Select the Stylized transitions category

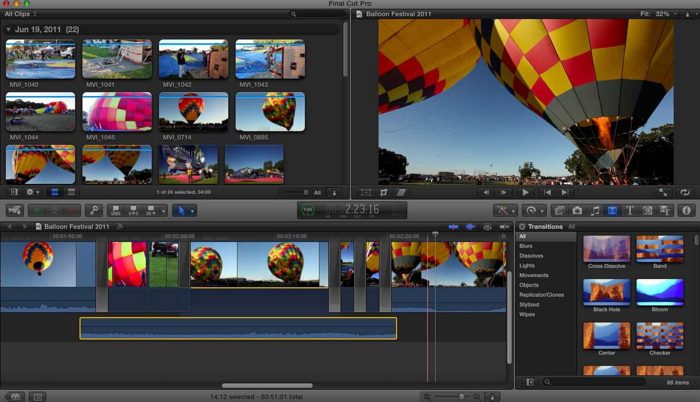click(x=529, y=304)
